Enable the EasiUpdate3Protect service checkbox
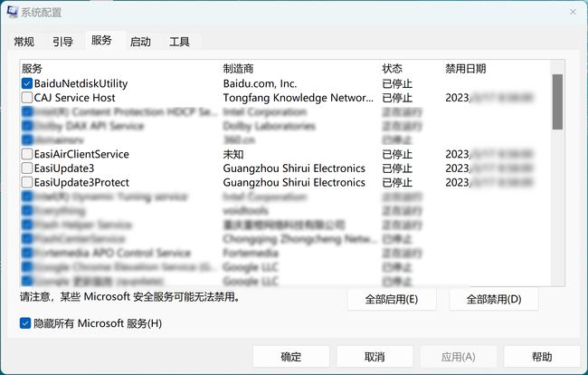The height and width of the screenshot is (375, 588). [26, 182]
